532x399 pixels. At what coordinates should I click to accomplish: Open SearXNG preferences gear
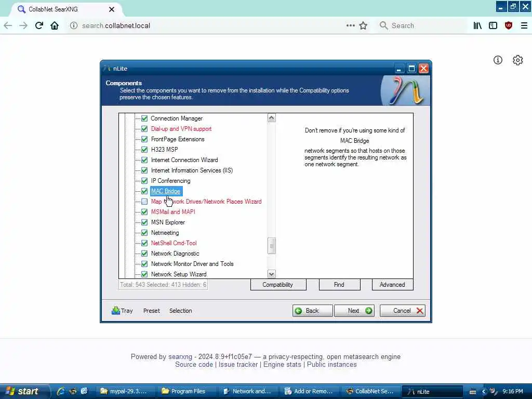click(x=518, y=60)
